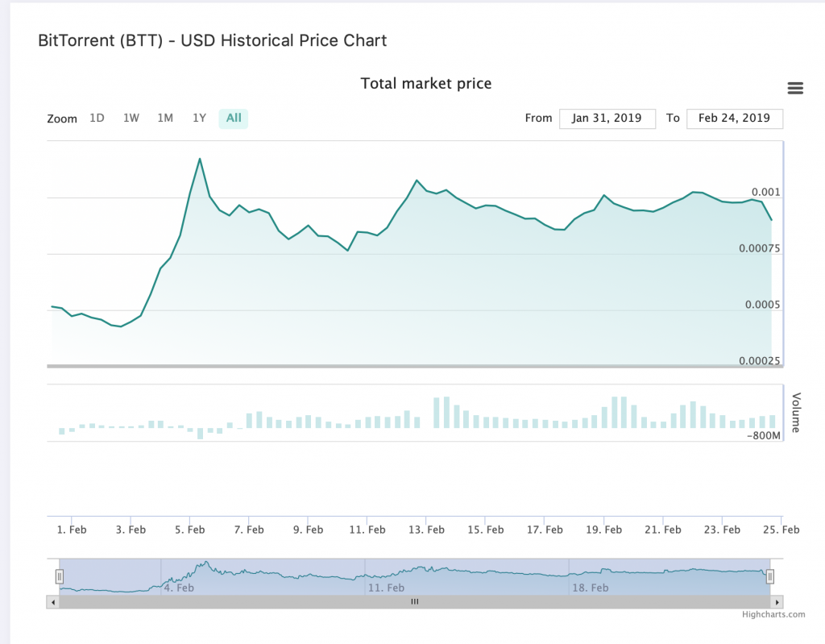Grab the right navigator range handle
This screenshot has height=644, width=825.
tap(769, 576)
